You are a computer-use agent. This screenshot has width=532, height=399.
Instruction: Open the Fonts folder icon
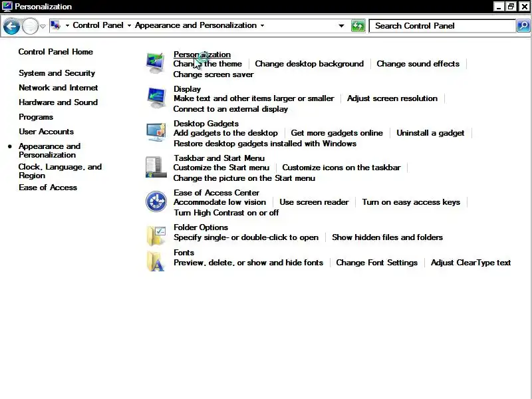pyautogui.click(x=156, y=261)
